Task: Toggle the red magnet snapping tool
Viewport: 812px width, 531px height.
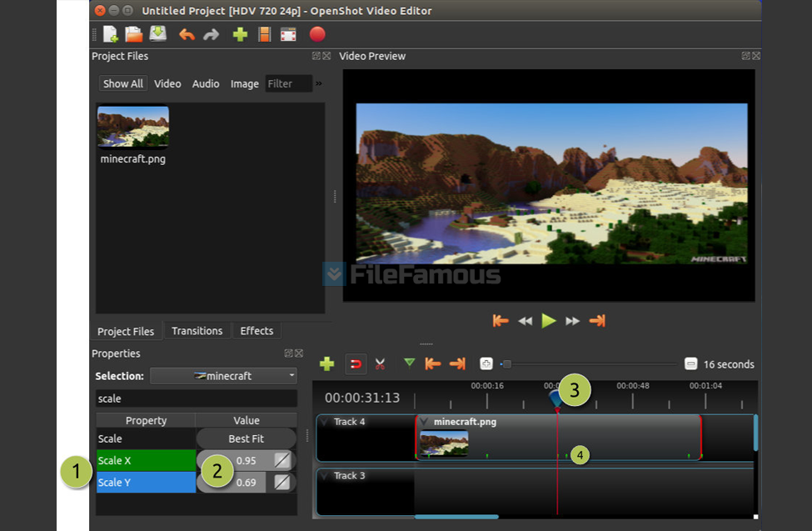Action: pyautogui.click(x=356, y=364)
